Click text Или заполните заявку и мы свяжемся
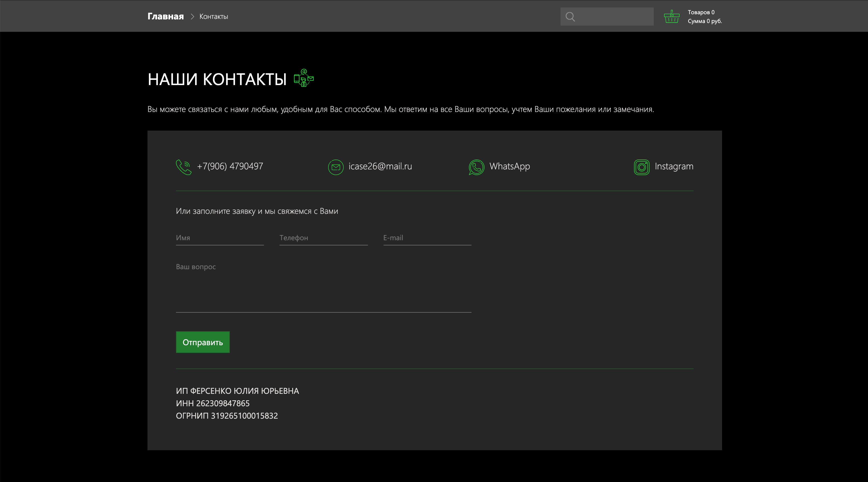The height and width of the screenshot is (482, 868). (x=257, y=211)
